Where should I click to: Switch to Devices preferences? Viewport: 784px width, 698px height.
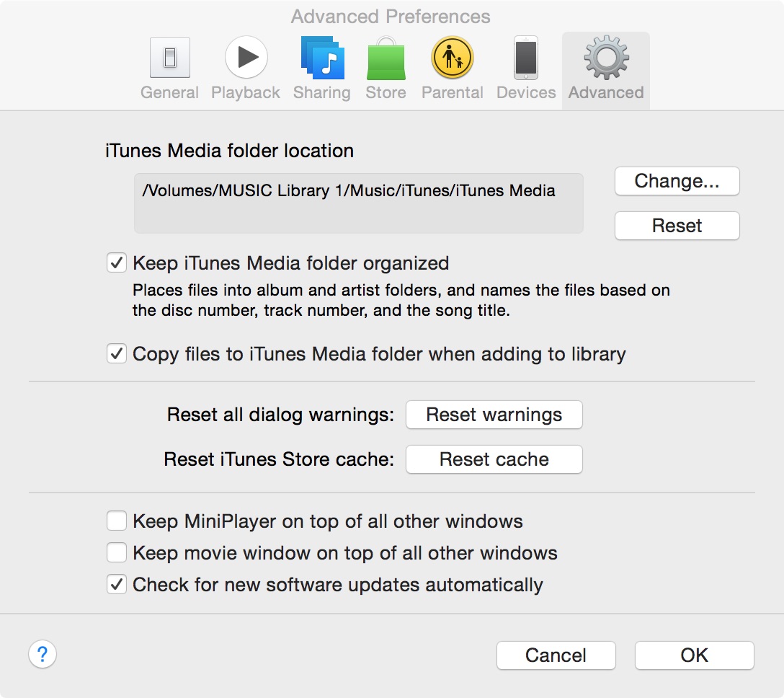pyautogui.click(x=526, y=69)
